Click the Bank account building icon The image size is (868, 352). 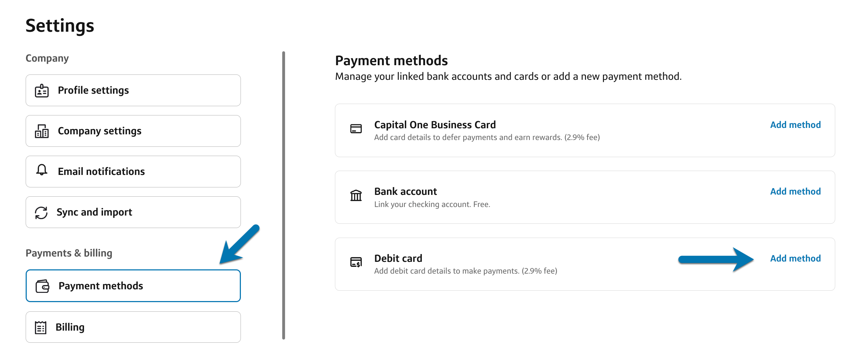coord(356,195)
